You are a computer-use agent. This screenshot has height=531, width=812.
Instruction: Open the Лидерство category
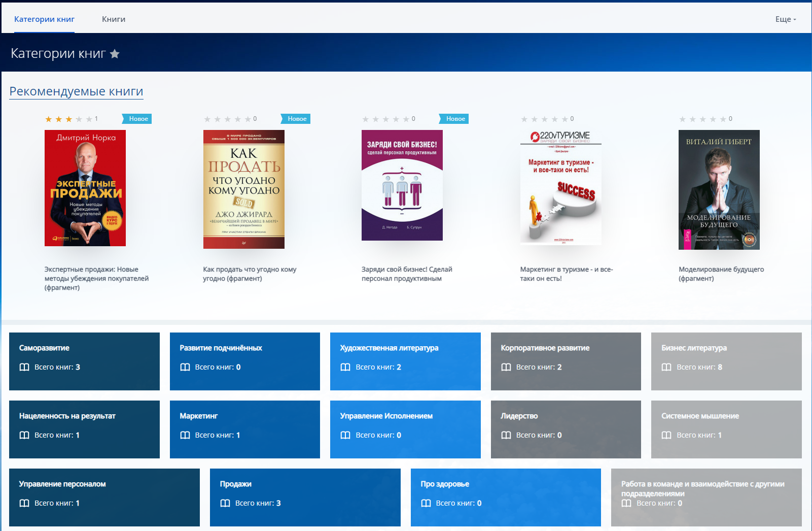point(566,429)
